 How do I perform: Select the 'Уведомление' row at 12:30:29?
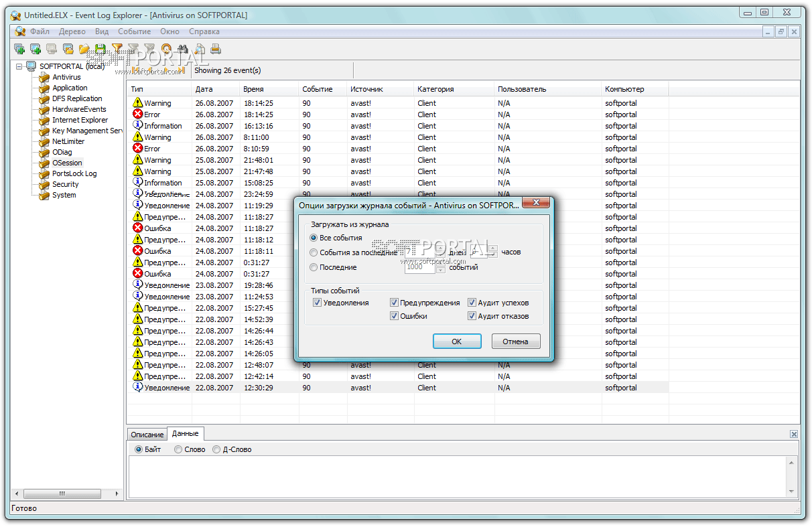click(x=397, y=388)
